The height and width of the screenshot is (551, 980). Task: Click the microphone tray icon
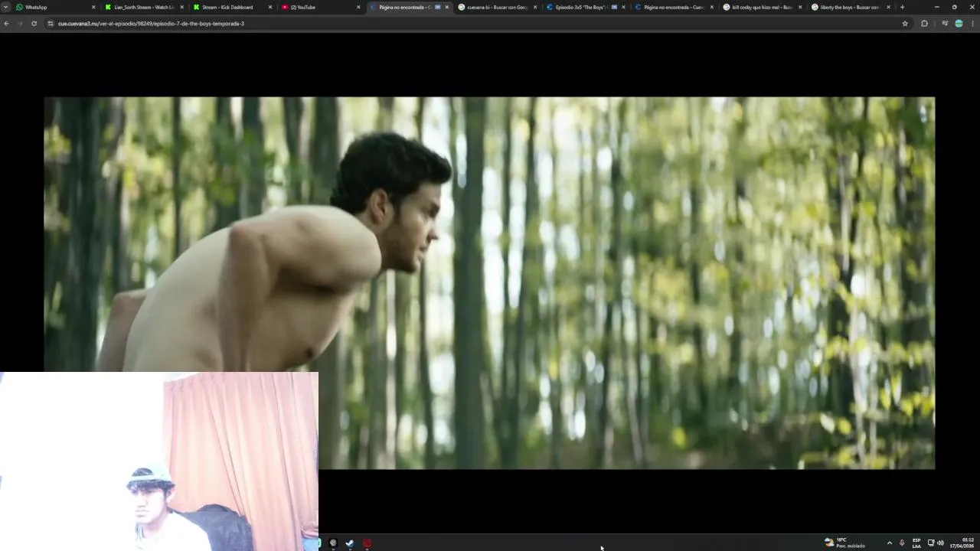click(x=902, y=543)
